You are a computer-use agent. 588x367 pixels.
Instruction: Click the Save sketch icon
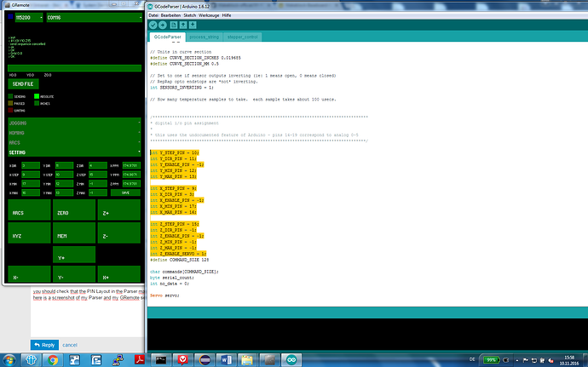coord(193,25)
